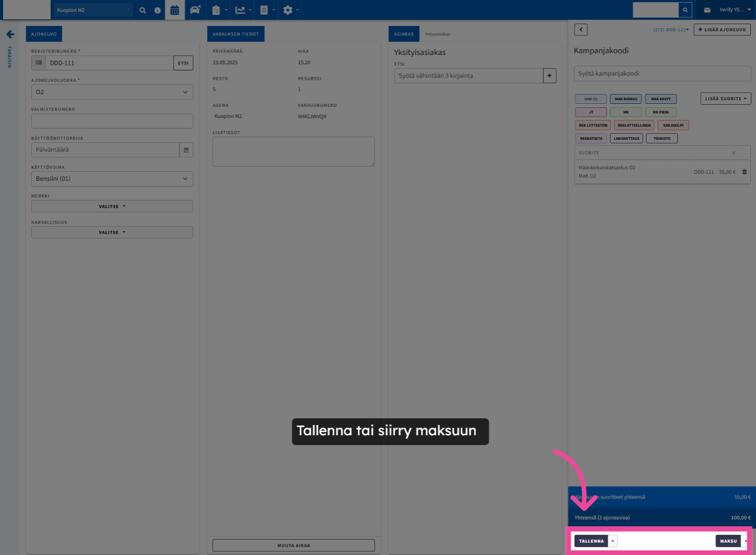
Task: Open the (2/2) DDD-111 vehicle selector
Action: click(671, 30)
